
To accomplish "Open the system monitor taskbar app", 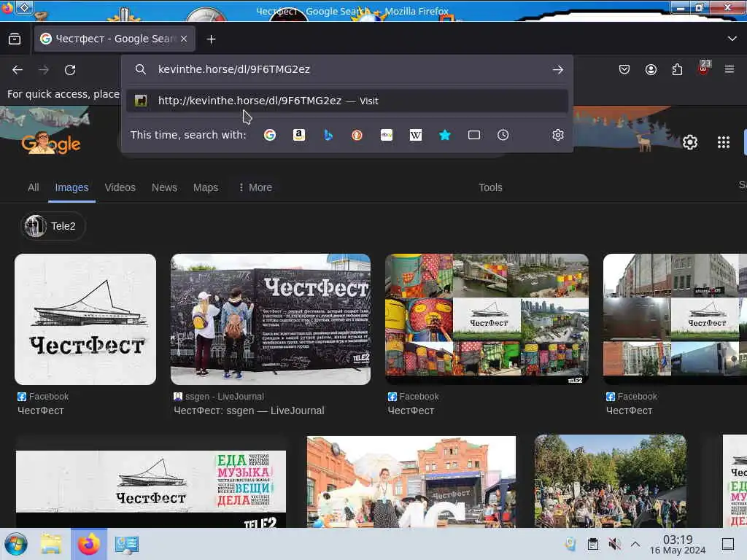I will pos(126,544).
